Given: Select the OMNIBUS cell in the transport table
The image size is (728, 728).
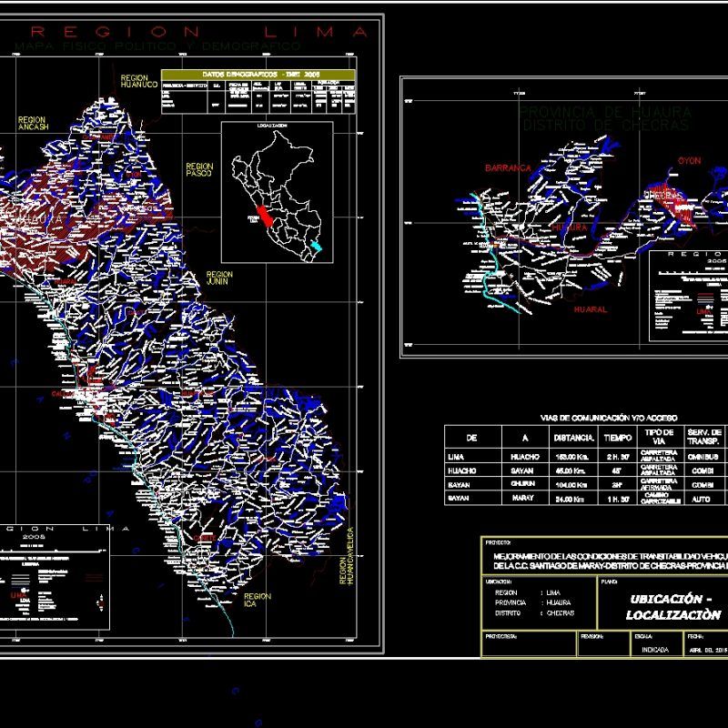Looking at the screenshot, I should pos(701,459).
